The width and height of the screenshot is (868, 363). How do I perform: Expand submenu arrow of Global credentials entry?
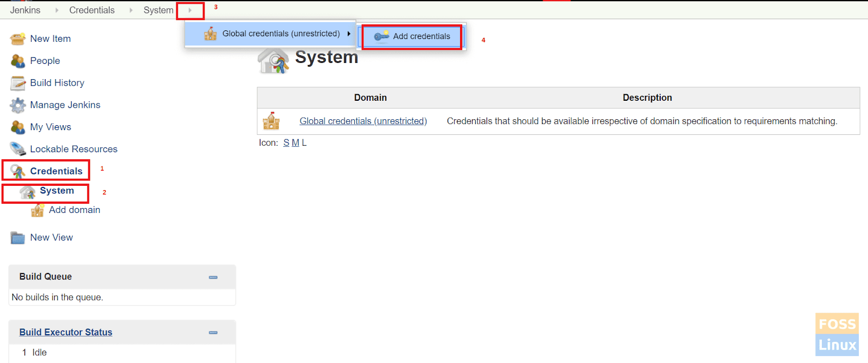tap(349, 34)
